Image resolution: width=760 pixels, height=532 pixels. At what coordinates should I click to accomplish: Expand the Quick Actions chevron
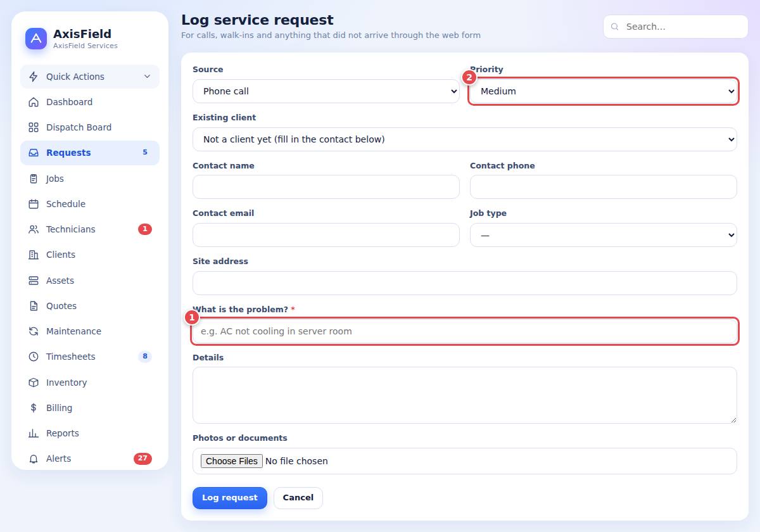pos(147,77)
